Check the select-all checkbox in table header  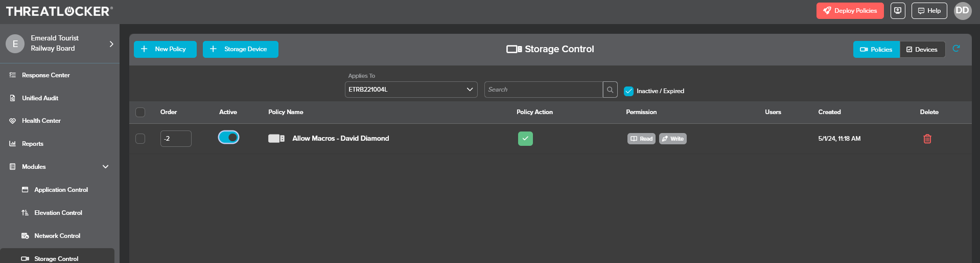click(x=141, y=112)
